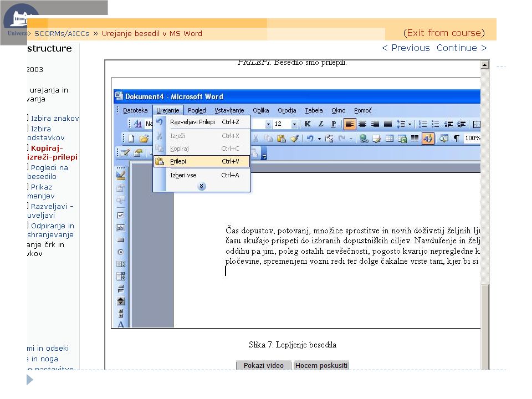Open the Undo history dropdown arrow
This screenshot has width=532, height=399.
click(x=319, y=139)
